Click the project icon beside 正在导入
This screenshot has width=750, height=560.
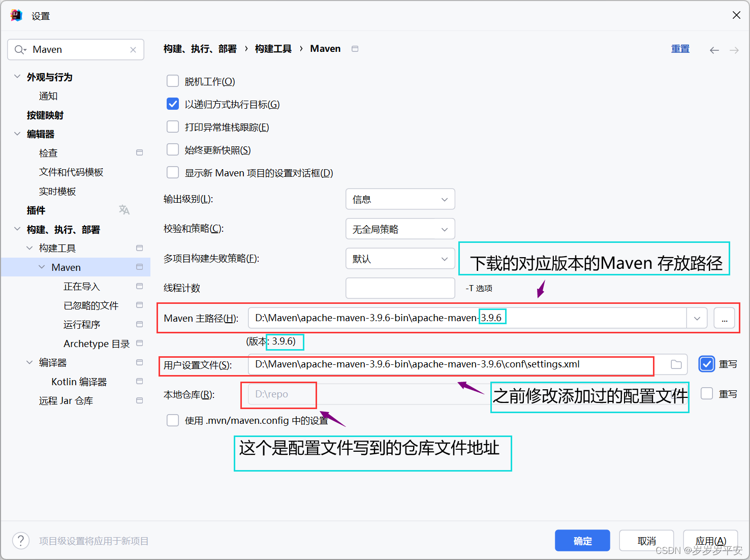point(140,286)
